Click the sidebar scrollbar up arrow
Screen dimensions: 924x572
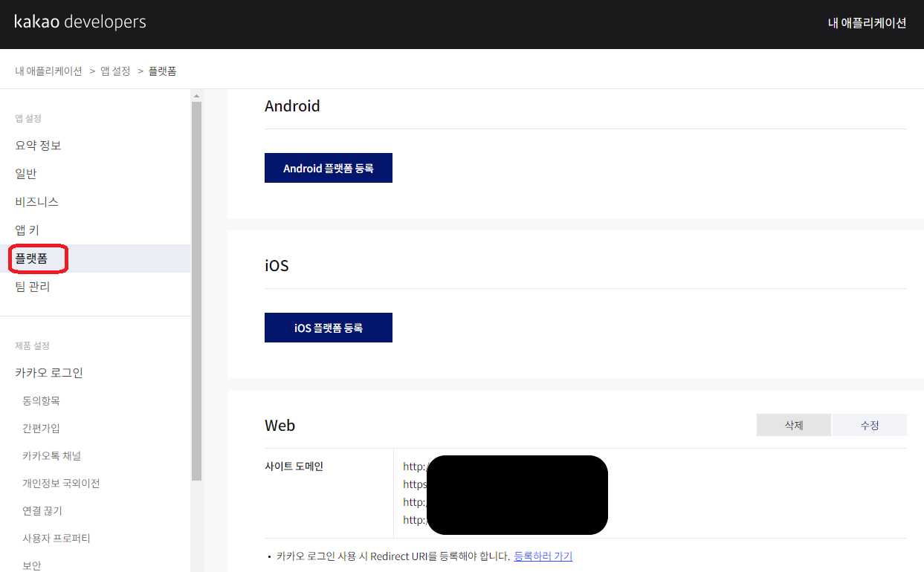click(196, 96)
